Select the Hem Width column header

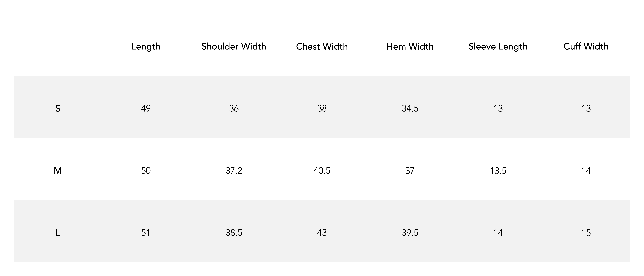[410, 46]
